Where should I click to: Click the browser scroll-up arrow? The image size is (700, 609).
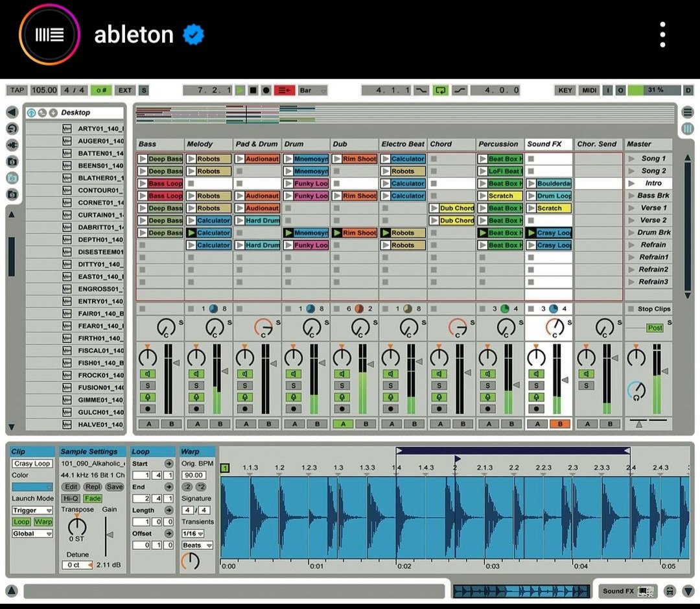[12, 215]
